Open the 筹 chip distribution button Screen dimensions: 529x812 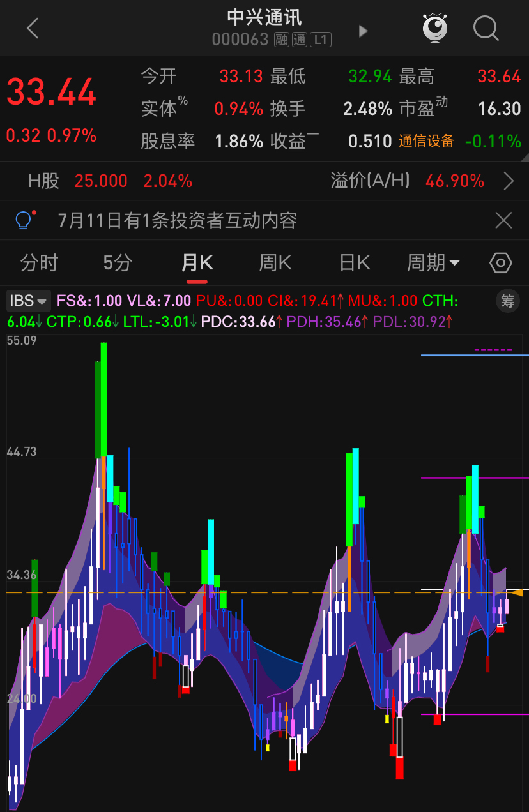[x=508, y=301]
